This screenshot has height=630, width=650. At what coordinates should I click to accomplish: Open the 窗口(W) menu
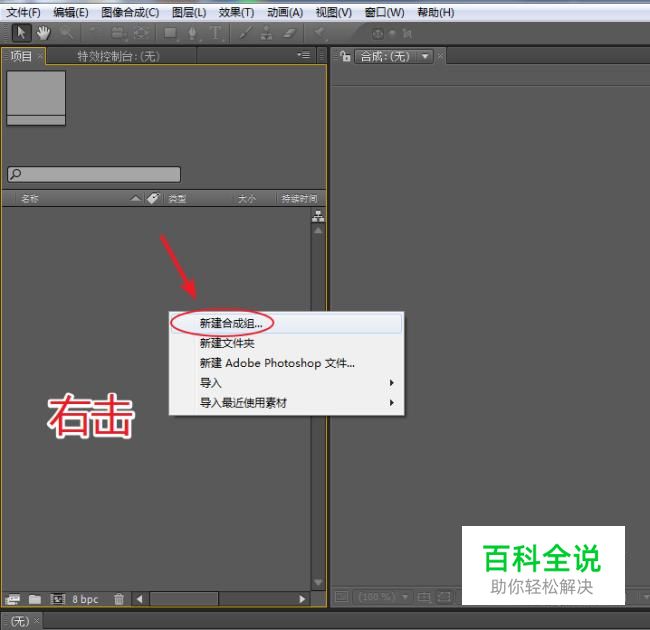[384, 12]
